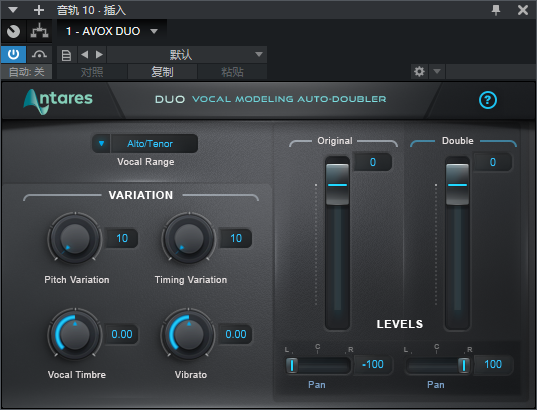This screenshot has height=410, width=537.
Task: Toggle the plugin power bypass button
Action: [13, 54]
